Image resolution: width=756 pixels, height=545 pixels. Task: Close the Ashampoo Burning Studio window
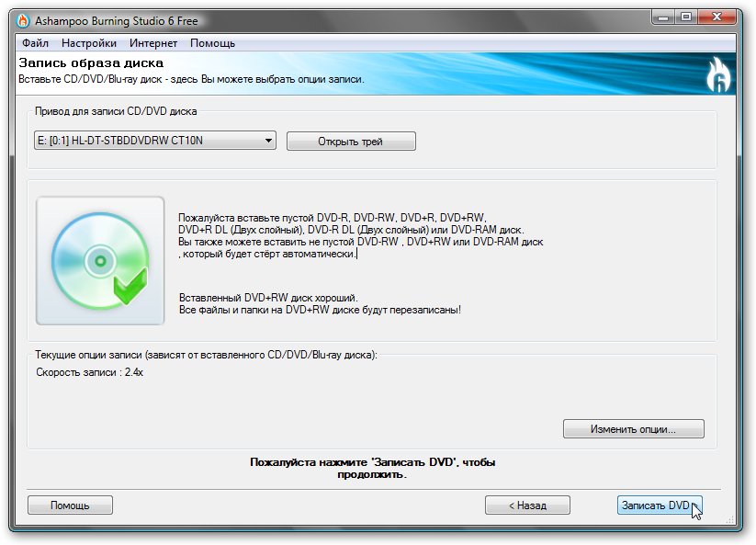pyautogui.click(x=717, y=17)
